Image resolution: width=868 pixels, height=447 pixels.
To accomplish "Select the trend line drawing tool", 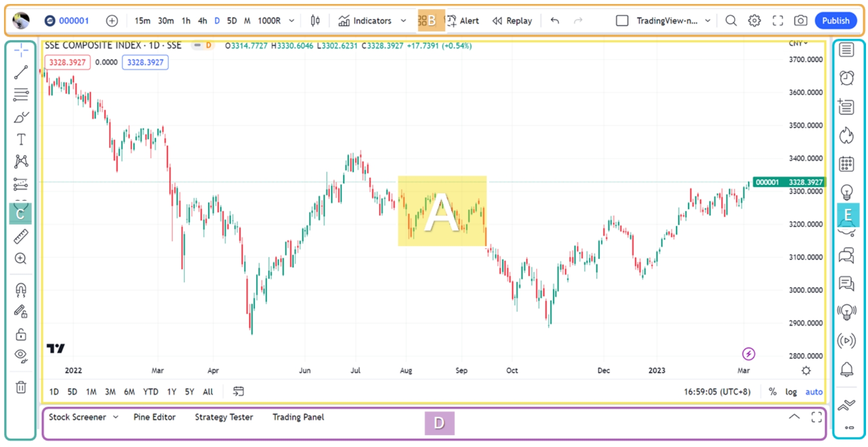I will pos(21,72).
